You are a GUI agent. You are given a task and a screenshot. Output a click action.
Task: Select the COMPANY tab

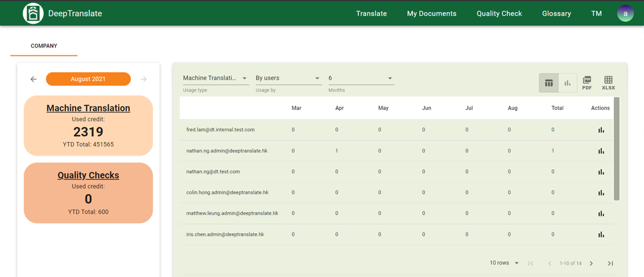[44, 46]
